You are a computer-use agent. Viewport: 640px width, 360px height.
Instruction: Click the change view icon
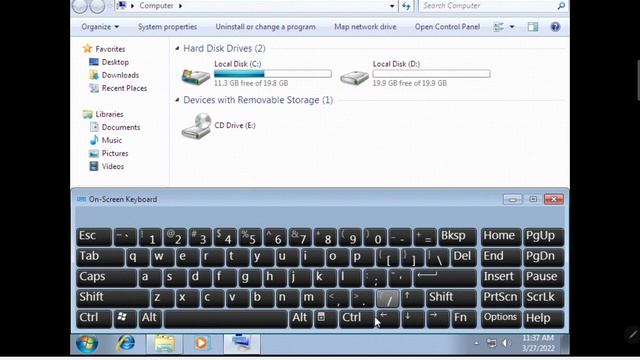point(498,27)
